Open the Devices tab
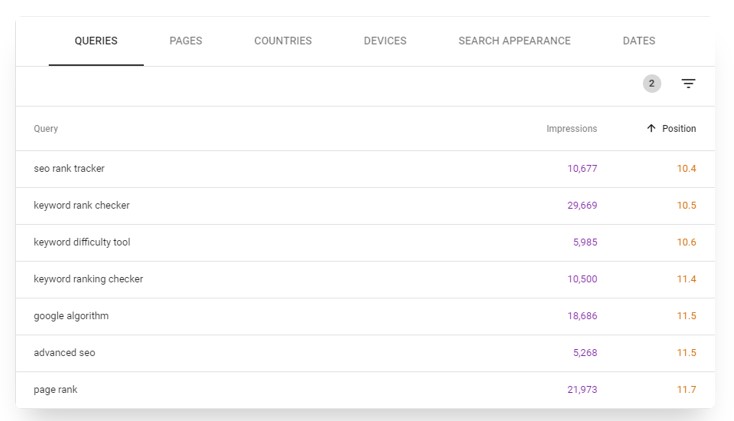The image size is (734, 421). click(385, 41)
